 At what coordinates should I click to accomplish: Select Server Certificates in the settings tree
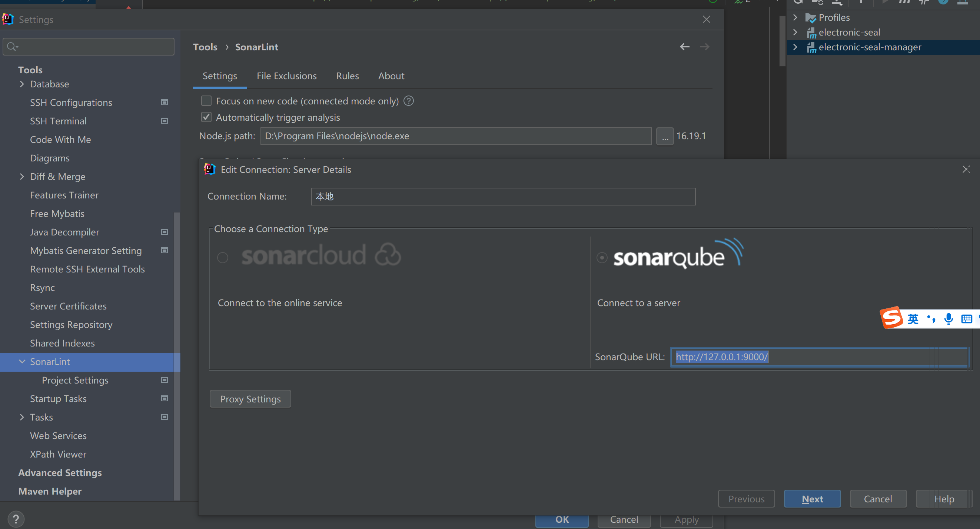pos(68,306)
